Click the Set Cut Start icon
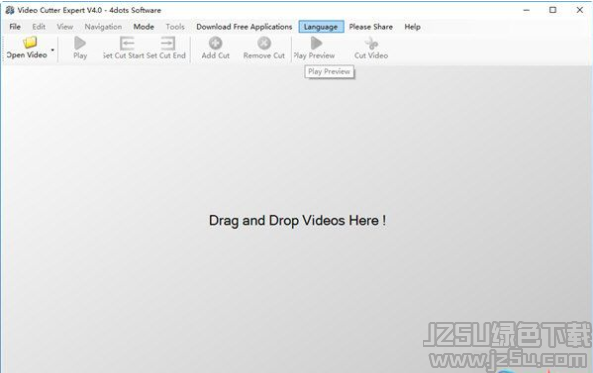The image size is (593, 373). pos(127,43)
